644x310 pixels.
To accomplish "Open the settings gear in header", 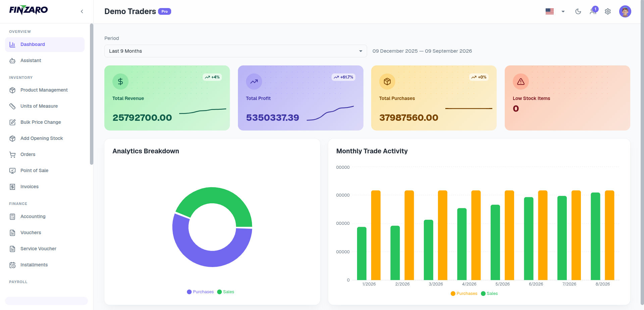I will tap(608, 11).
